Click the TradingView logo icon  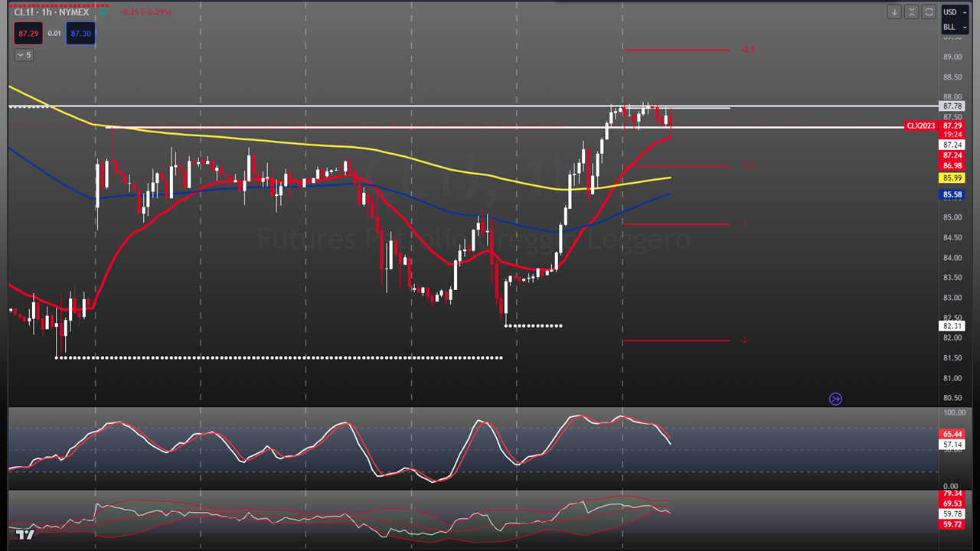click(x=25, y=533)
